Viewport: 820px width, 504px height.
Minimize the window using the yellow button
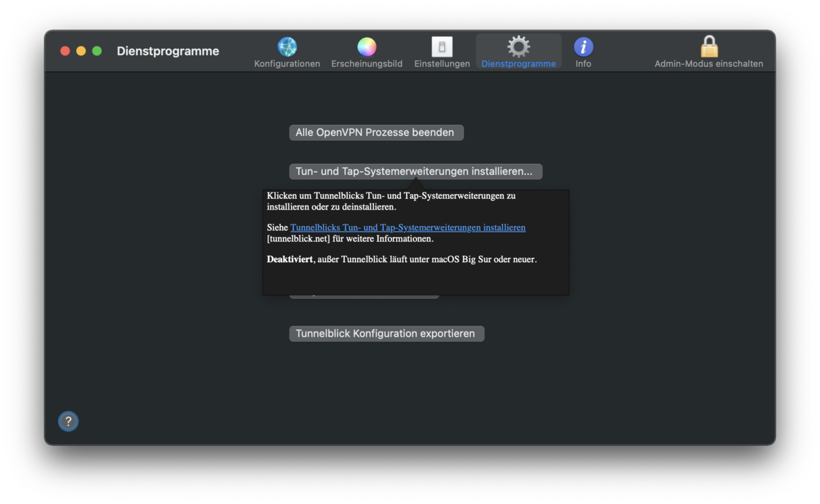coord(81,51)
